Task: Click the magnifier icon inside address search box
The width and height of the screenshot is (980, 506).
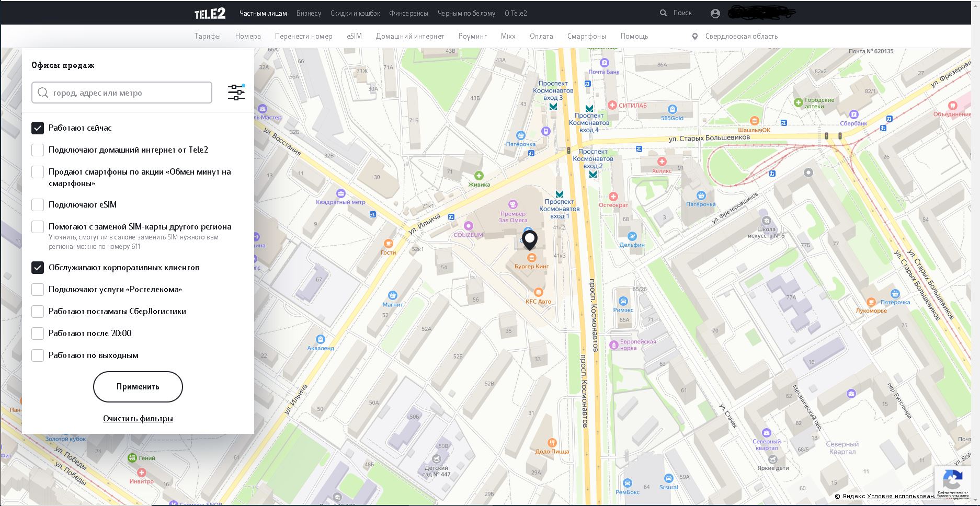Action: (43, 93)
